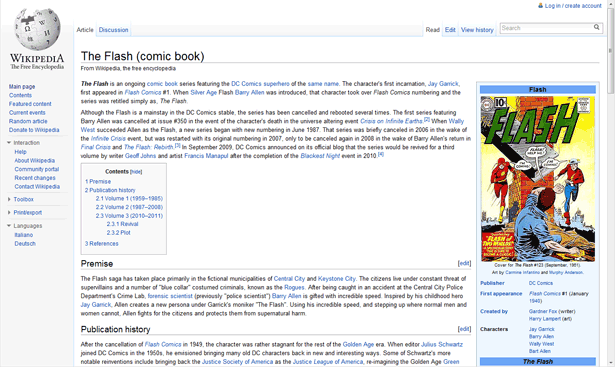
Task: Open the Silver Age link
Action: point(204,92)
